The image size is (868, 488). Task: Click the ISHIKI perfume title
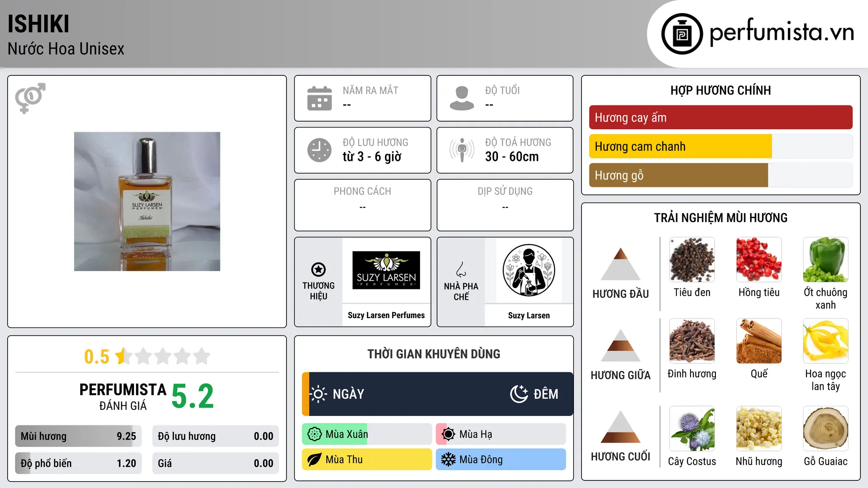38,24
